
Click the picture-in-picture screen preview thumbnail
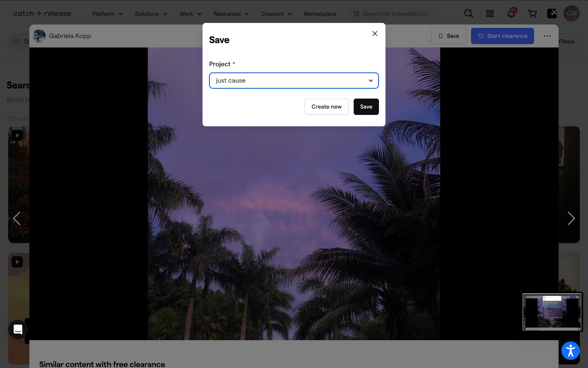pyautogui.click(x=552, y=312)
